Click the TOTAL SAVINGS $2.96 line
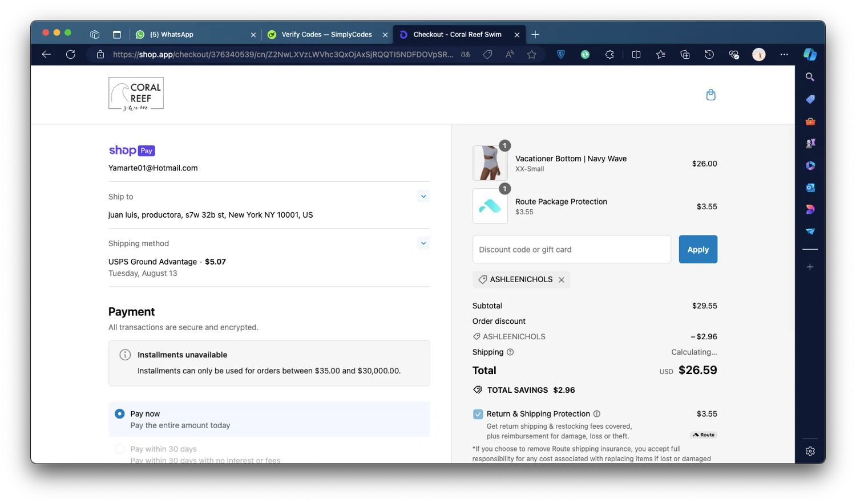 [x=524, y=390]
